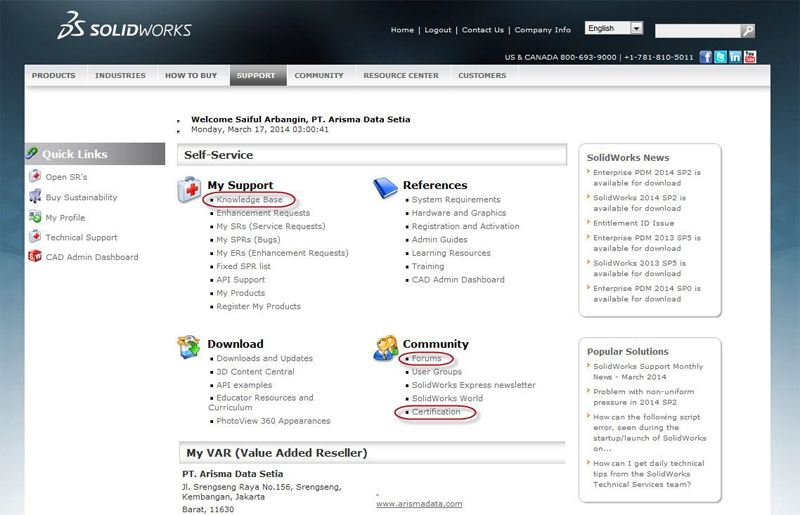
Task: Open System Requirements link
Action: point(456,200)
